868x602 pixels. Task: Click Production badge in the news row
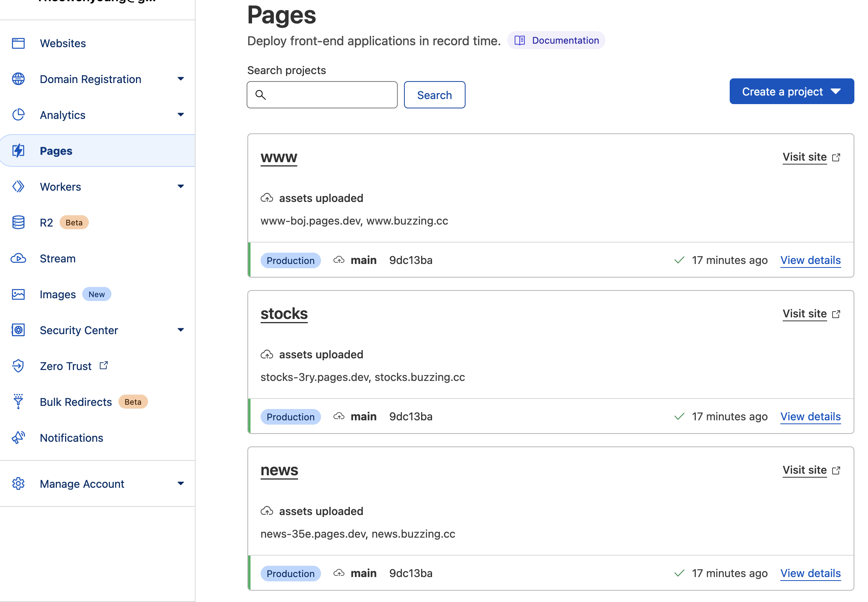point(291,574)
